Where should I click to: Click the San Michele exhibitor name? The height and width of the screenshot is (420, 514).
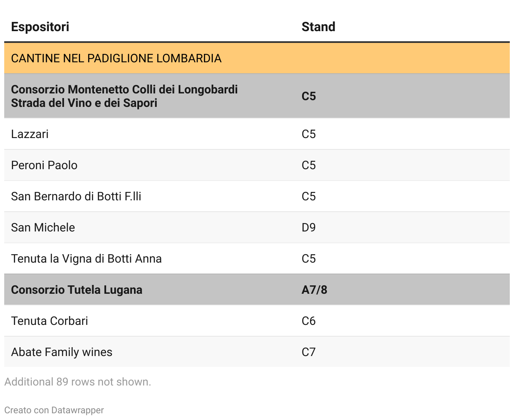click(x=43, y=228)
